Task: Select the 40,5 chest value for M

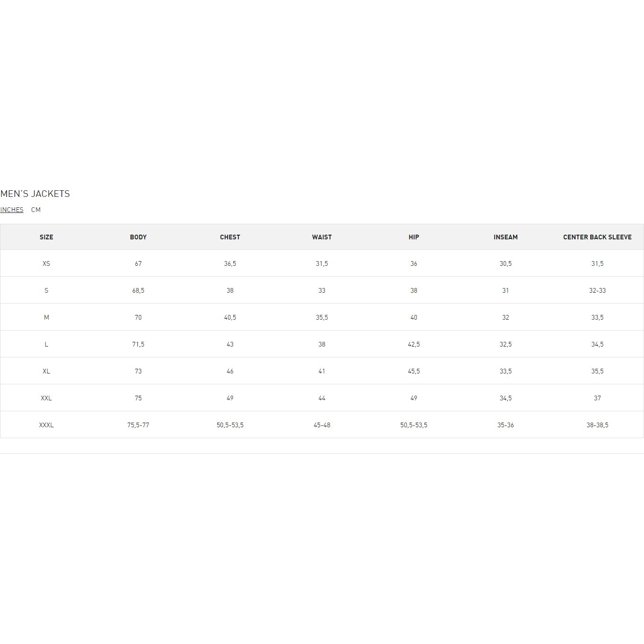Action: [x=230, y=317]
